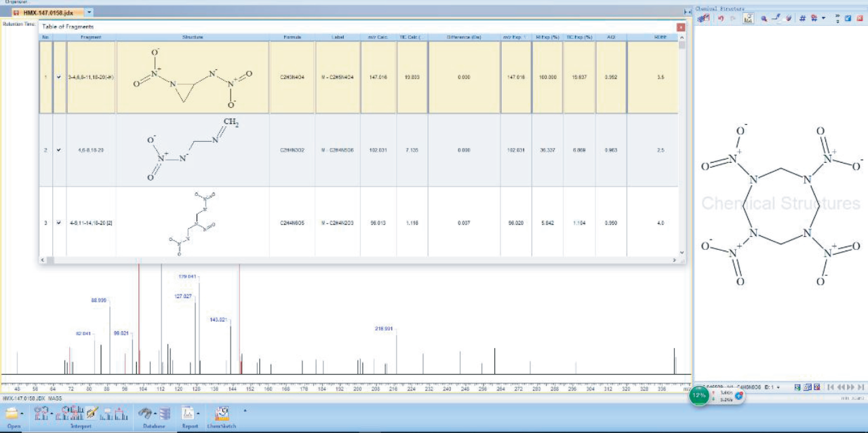The image size is (868, 433).
Task: Click the undo arrow in Chemical Structure toolbar
Action: (721, 18)
